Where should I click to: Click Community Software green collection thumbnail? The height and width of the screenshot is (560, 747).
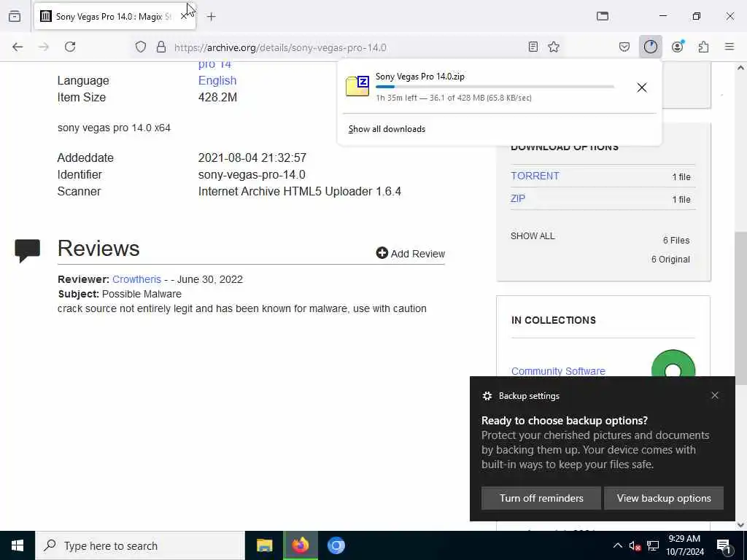[673, 364]
